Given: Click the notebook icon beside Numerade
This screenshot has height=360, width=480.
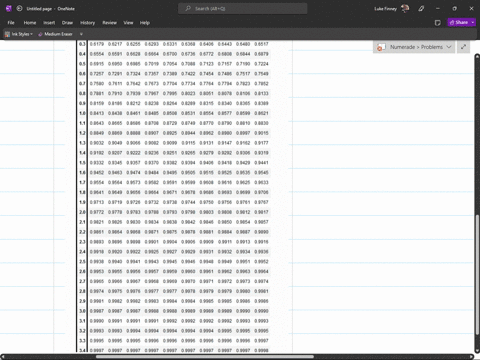Looking at the screenshot, I should [381, 47].
